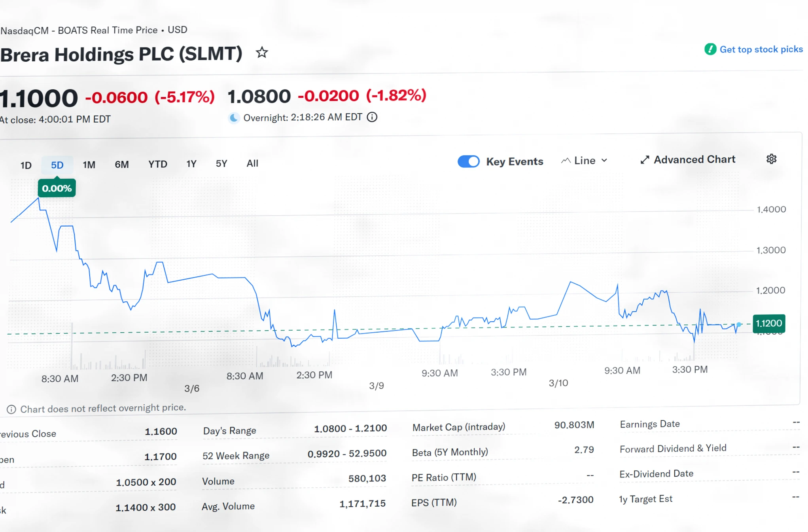The image size is (808, 532).
Task: Add SLMT to watchlist with star icon
Action: [x=262, y=53]
